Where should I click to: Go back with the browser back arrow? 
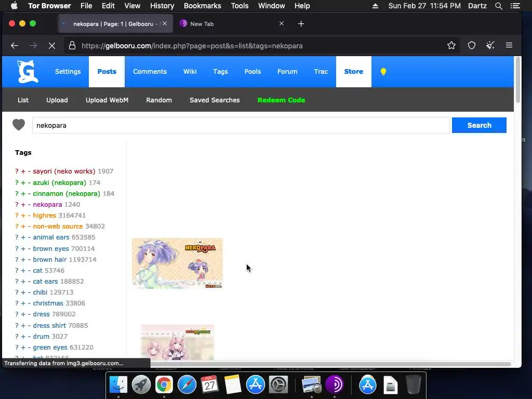click(x=14, y=46)
